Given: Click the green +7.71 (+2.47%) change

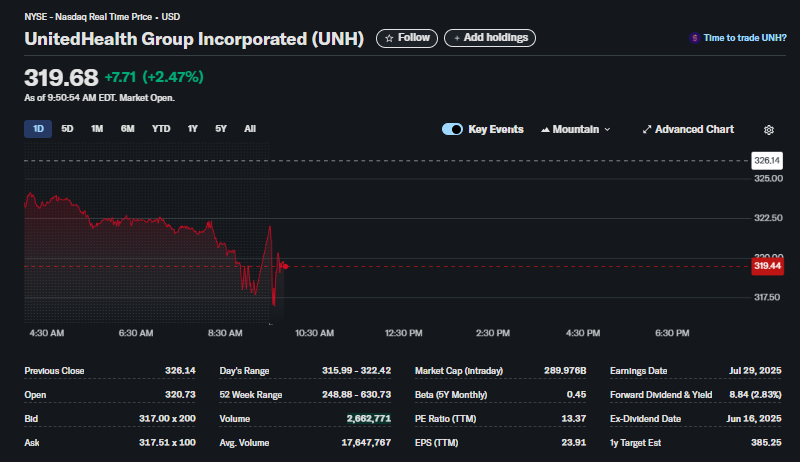Looking at the screenshot, I should pos(154,77).
